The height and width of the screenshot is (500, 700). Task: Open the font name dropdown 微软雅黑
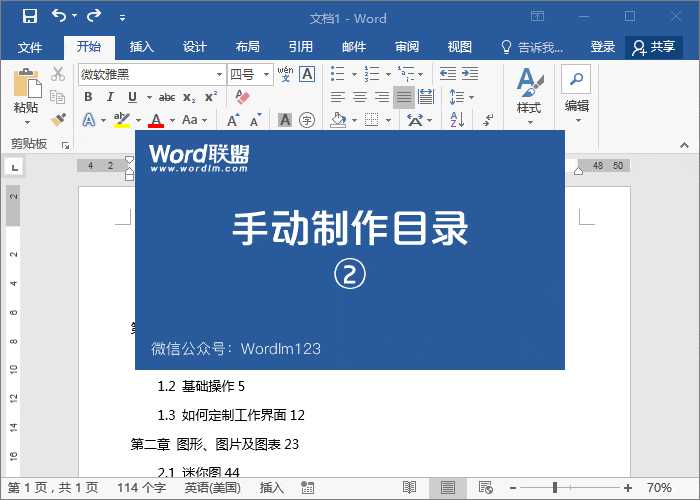point(219,75)
